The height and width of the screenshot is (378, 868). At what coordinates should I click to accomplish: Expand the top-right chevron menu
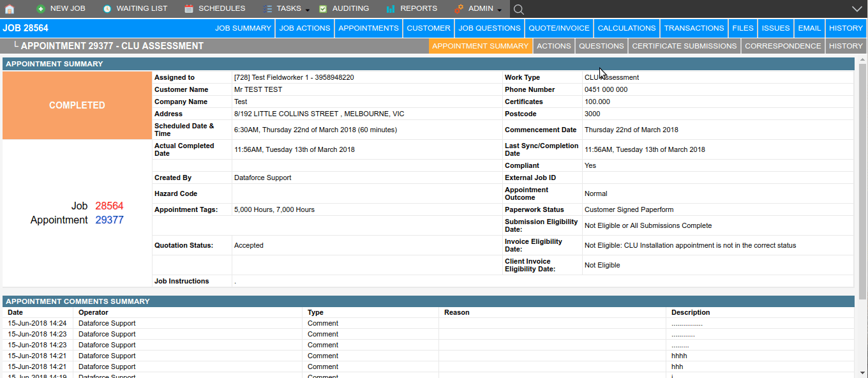tap(857, 9)
